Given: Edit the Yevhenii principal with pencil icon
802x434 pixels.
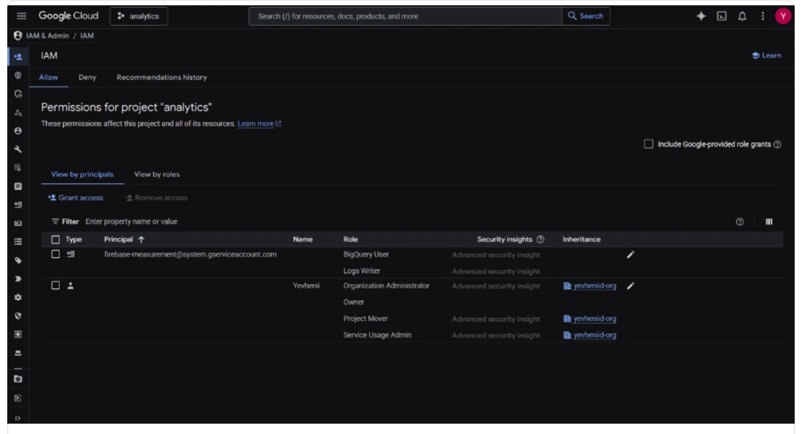Looking at the screenshot, I should [x=630, y=286].
